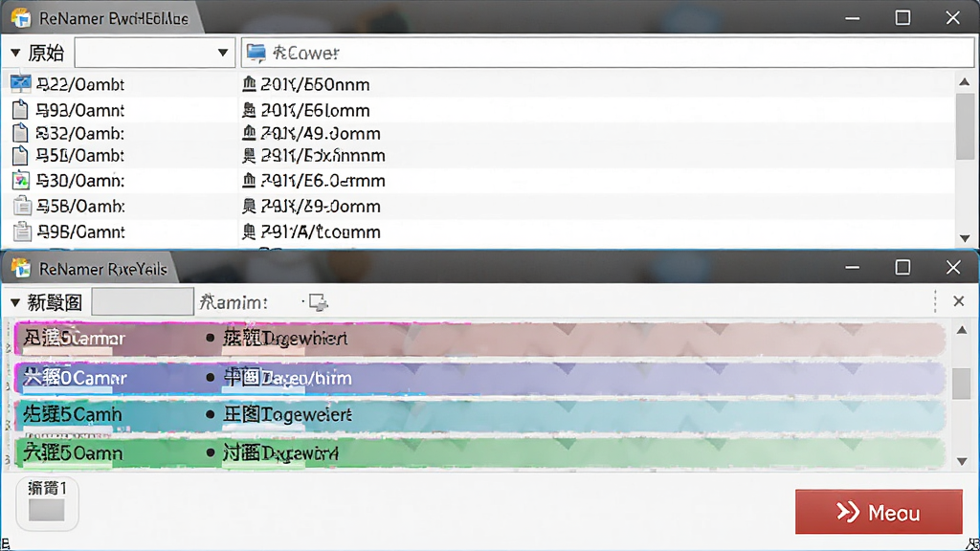The width and height of the screenshot is (980, 551).
Task: Click the clipboard icon beside "9B/Oamnt"
Action: (x=22, y=231)
